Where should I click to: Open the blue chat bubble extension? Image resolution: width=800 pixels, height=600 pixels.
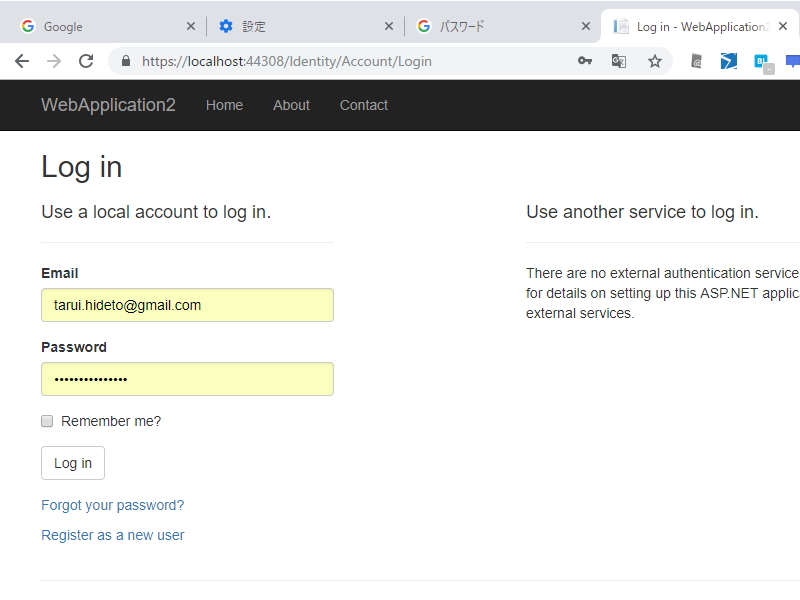(793, 62)
